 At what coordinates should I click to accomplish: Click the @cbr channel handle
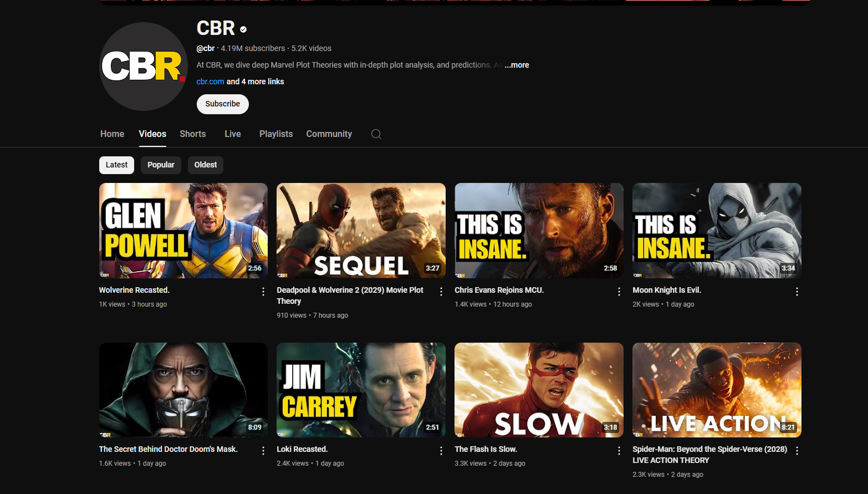(206, 48)
